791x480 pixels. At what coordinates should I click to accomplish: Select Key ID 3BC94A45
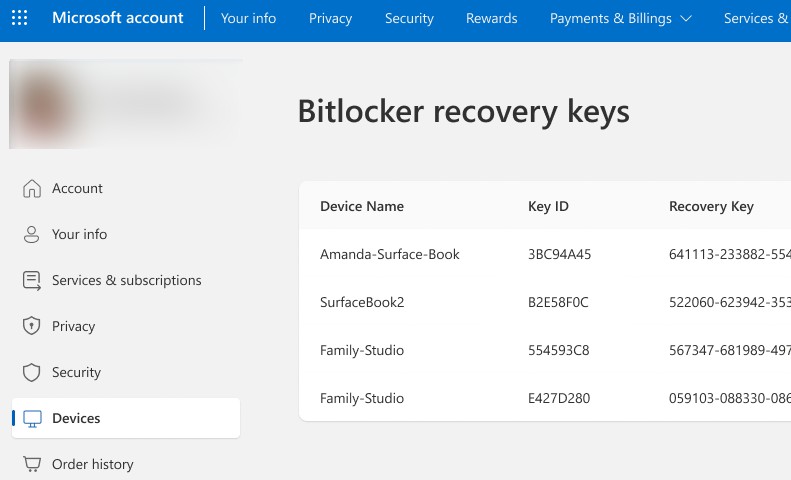(x=559, y=254)
